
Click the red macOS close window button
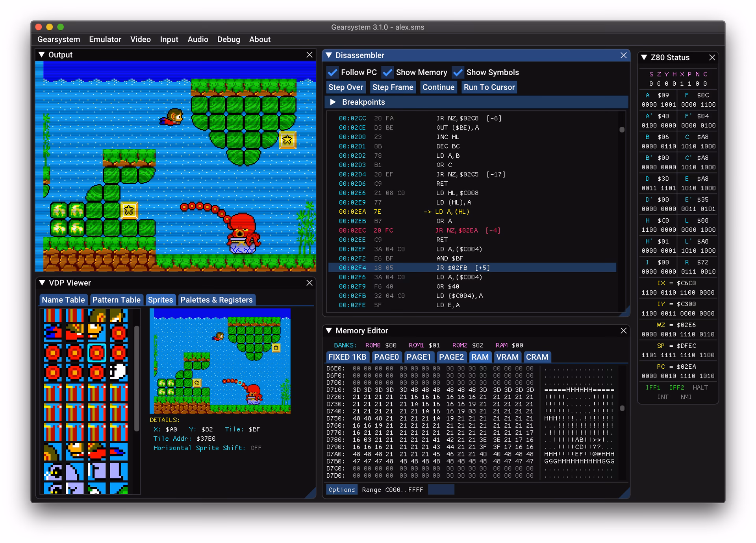click(39, 27)
